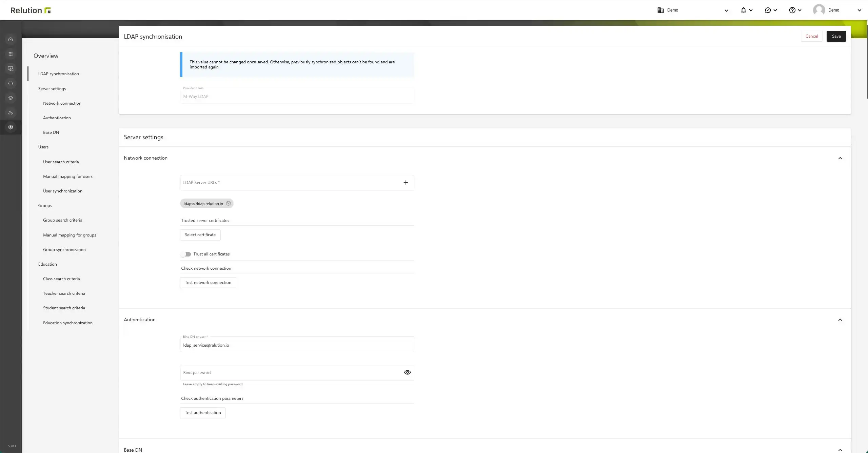The width and height of the screenshot is (868, 453).
Task: Open the users icon in sidebar
Action: (x=11, y=112)
